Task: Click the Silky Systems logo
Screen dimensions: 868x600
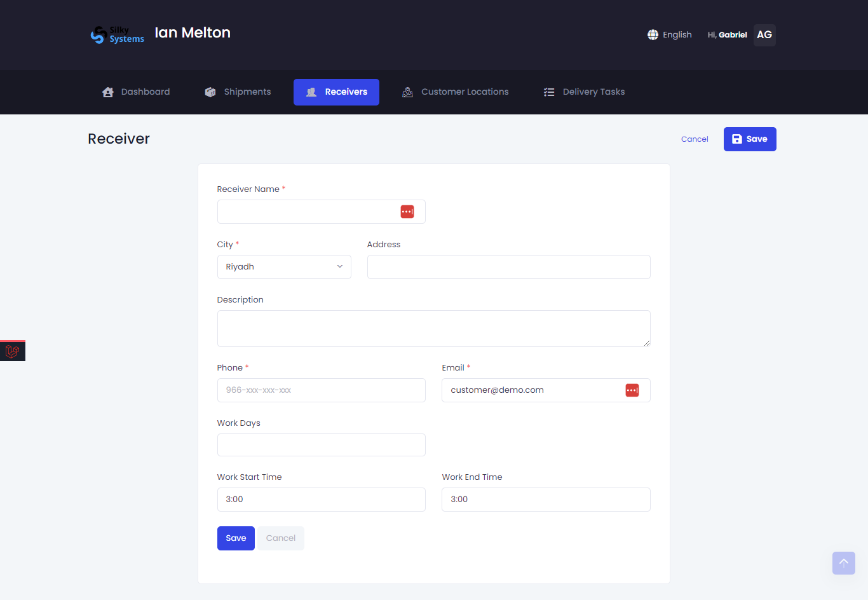Action: [x=117, y=34]
